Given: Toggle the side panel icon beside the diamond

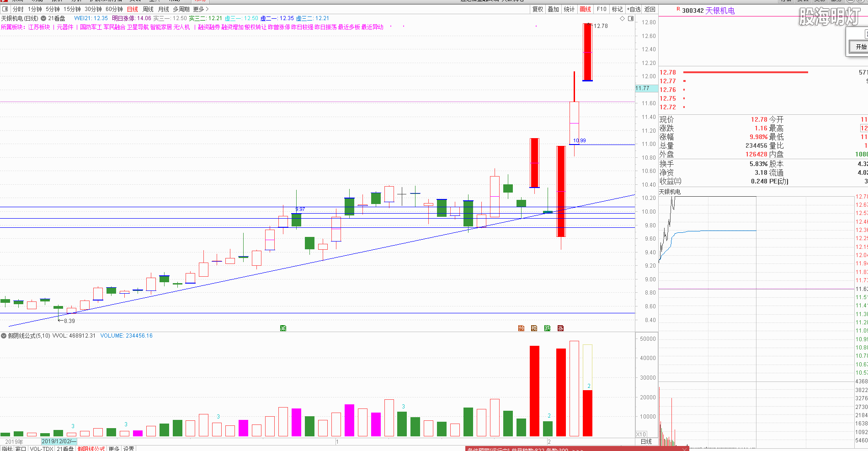Looking at the screenshot, I should click(x=631, y=18).
